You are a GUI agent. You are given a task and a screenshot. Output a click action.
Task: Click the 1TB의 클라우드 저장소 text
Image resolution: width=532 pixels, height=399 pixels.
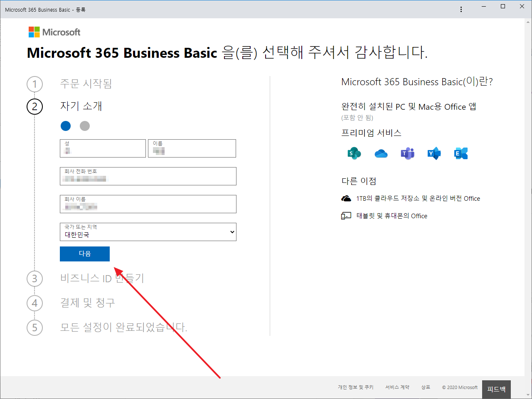coord(418,199)
